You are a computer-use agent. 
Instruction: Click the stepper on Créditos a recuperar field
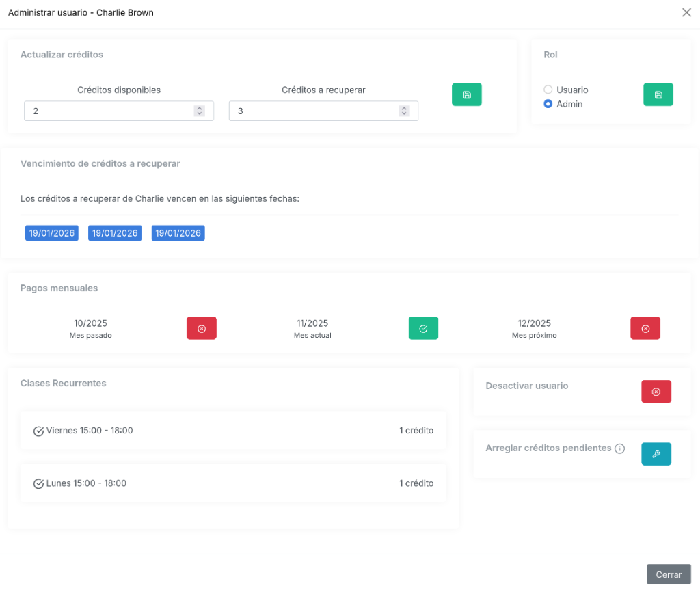[x=404, y=111]
